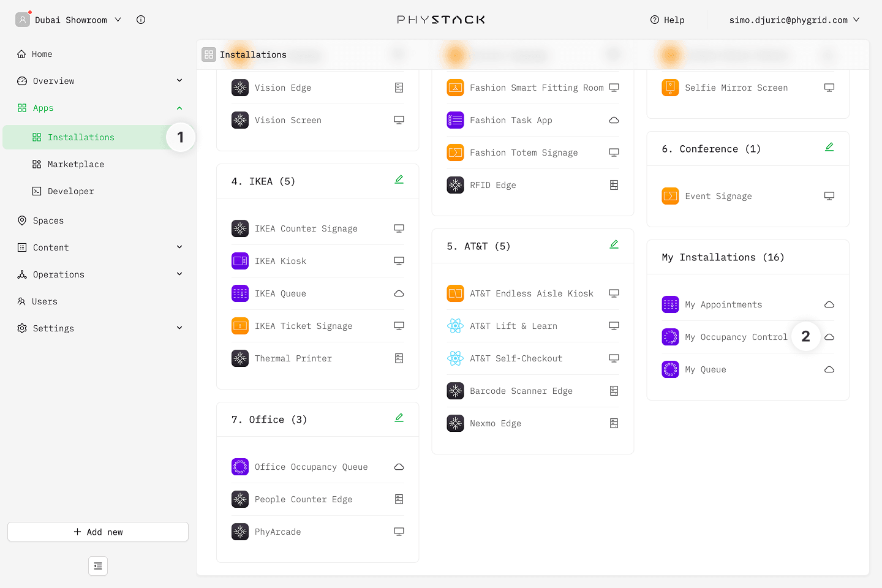Click the edit pencil for Office group
This screenshot has height=588, width=882.
click(399, 418)
